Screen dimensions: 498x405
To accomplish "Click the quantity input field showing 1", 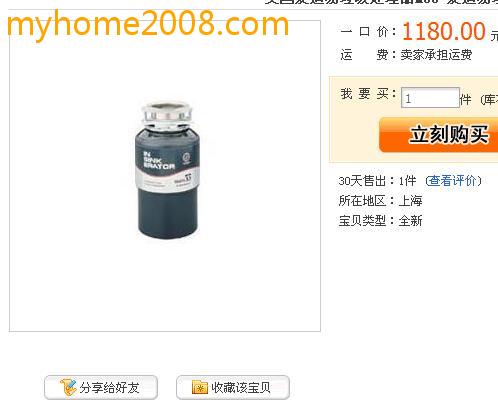I will [x=430, y=98].
